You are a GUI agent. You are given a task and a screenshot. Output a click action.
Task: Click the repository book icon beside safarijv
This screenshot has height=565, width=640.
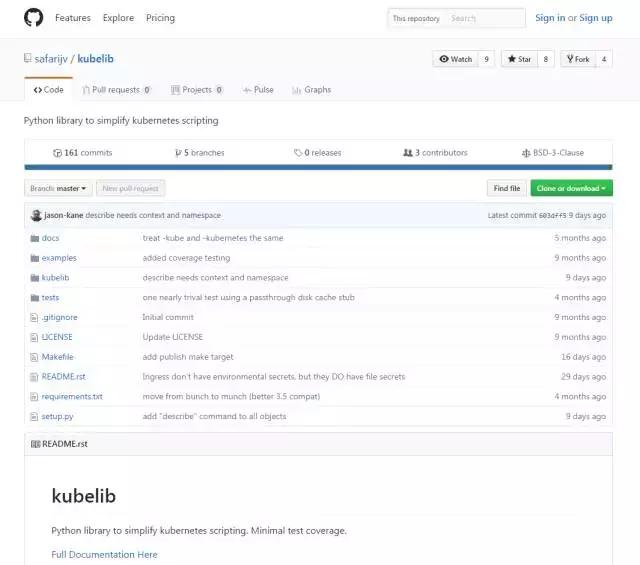click(x=27, y=58)
